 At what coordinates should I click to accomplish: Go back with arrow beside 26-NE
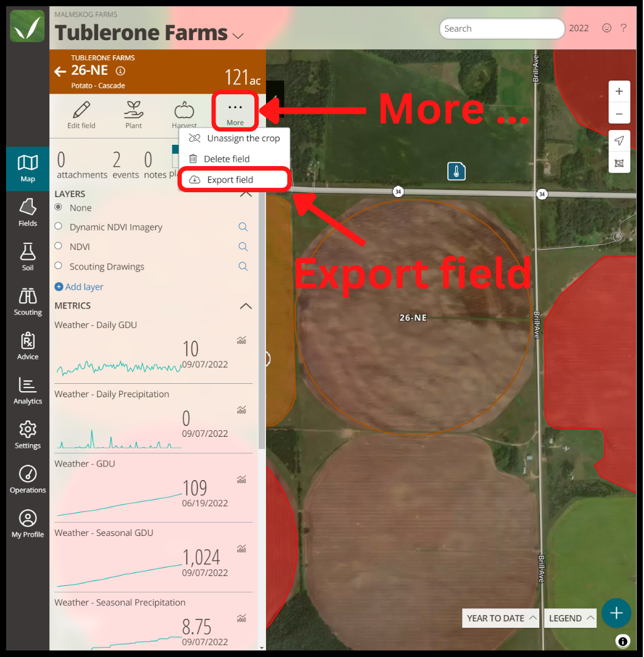pyautogui.click(x=60, y=71)
